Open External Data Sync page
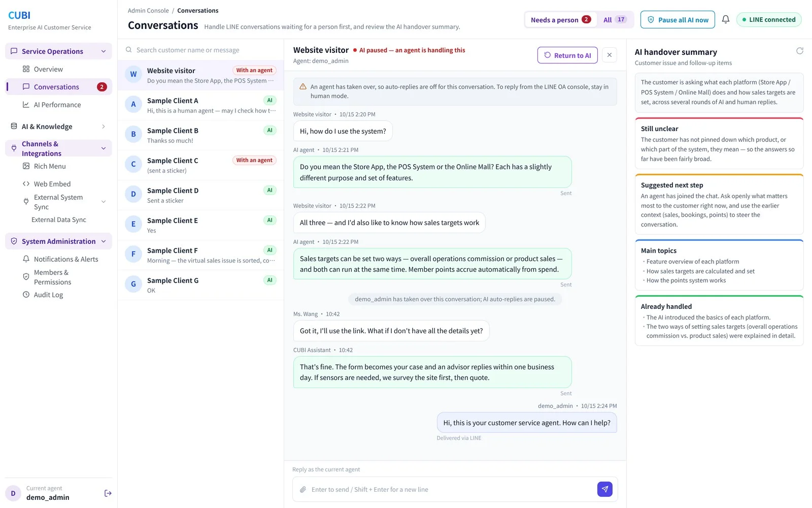812x508 pixels. [59, 220]
